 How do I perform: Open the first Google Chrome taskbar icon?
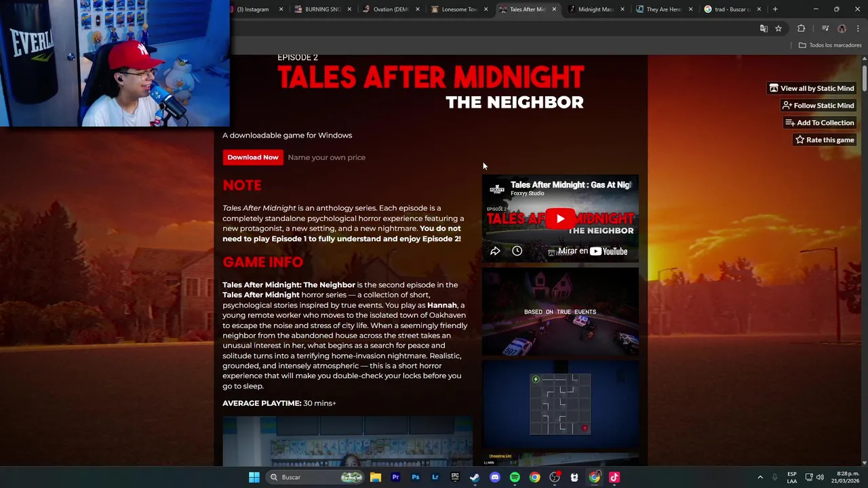tap(535, 477)
